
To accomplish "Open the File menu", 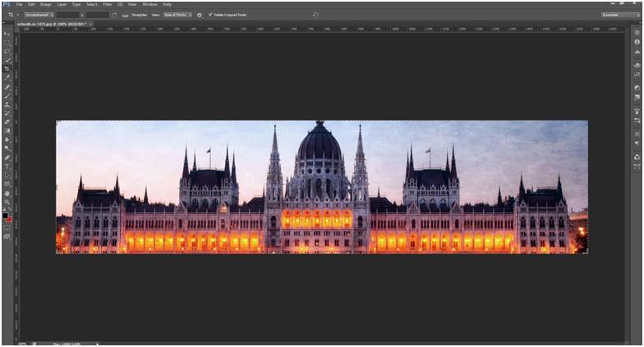I will pos(19,4).
